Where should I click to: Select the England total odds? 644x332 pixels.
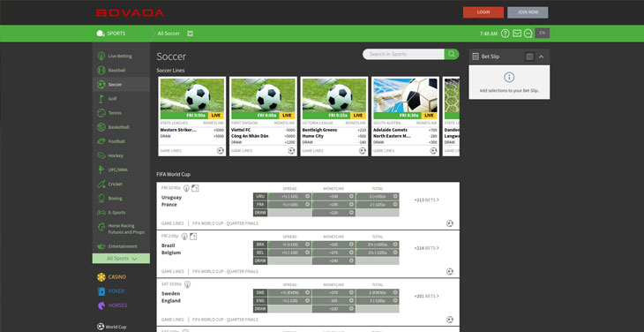coord(378,301)
